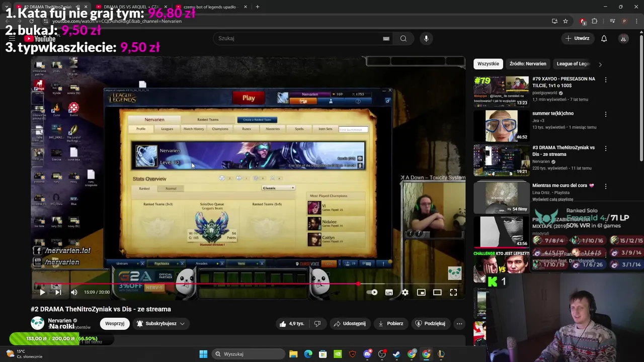Go to YouTube home via logo
Screen dimensions: 644x362
[40, 39]
